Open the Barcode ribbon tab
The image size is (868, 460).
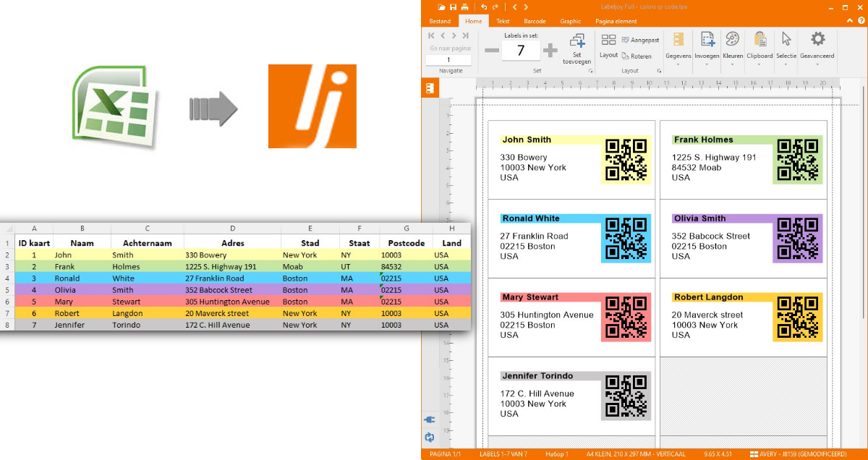(x=535, y=21)
